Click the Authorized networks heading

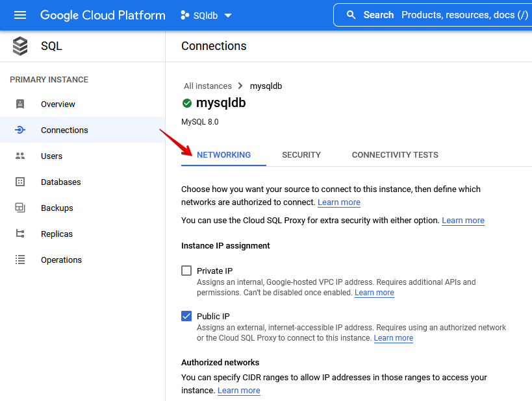click(x=220, y=362)
